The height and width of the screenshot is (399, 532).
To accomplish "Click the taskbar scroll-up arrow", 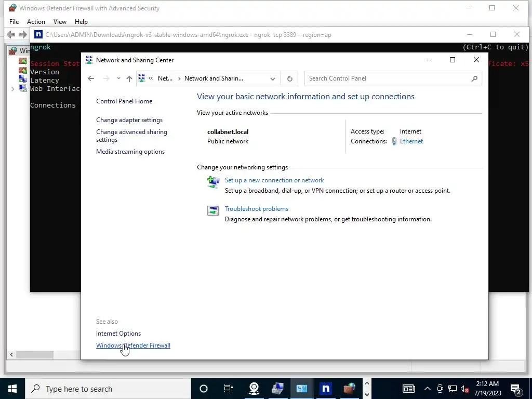I will pos(367,383).
